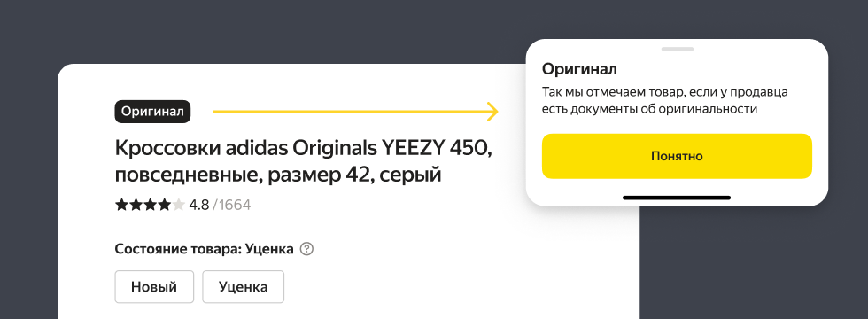Open the 1664 reviews count link
The width and height of the screenshot is (868, 319).
pos(234,206)
